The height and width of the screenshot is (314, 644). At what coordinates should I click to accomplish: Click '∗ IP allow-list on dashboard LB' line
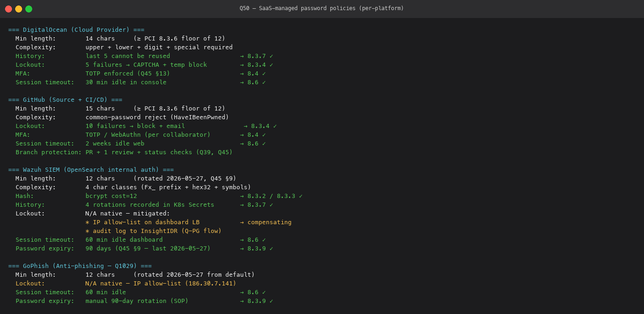pyautogui.click(x=143, y=222)
